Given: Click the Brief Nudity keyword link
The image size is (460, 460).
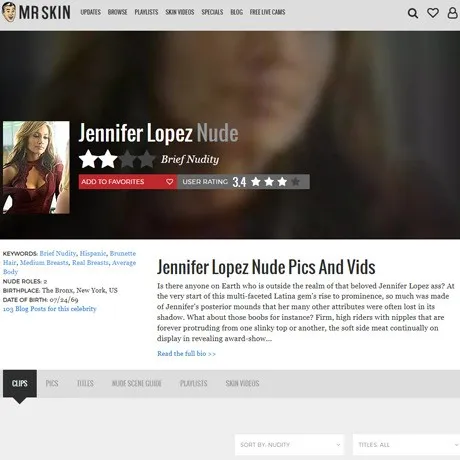Looking at the screenshot, I should click(58, 253).
